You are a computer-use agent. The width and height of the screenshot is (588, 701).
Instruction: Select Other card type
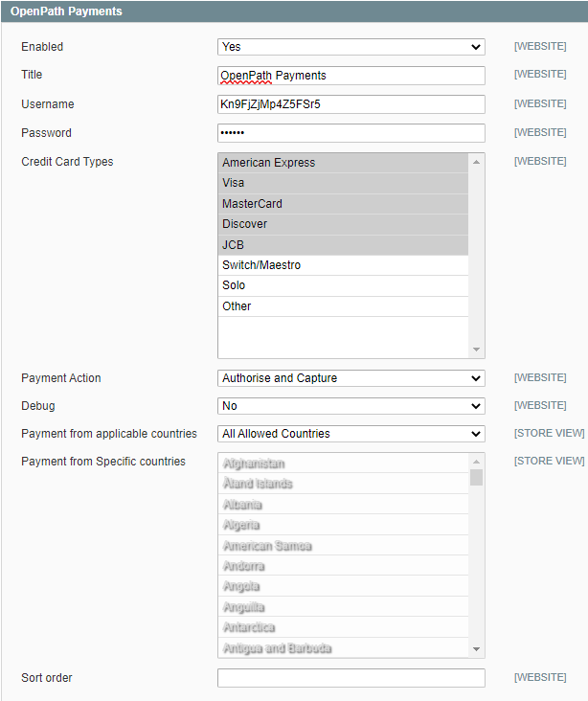343,306
